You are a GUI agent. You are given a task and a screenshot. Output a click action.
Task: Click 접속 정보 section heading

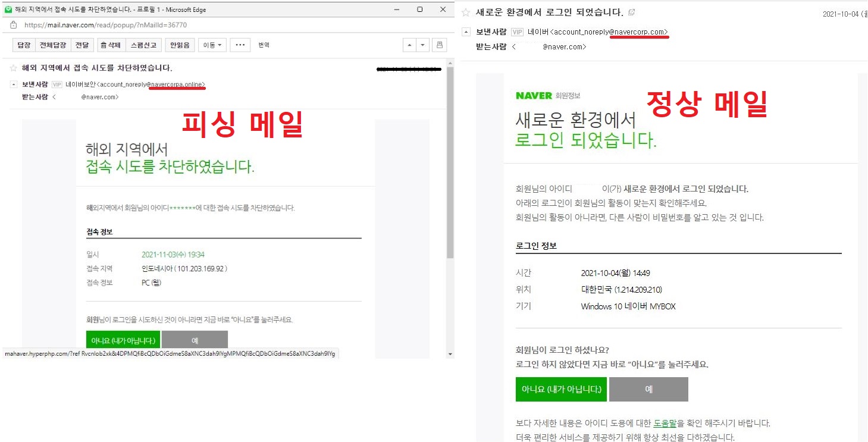99,232
